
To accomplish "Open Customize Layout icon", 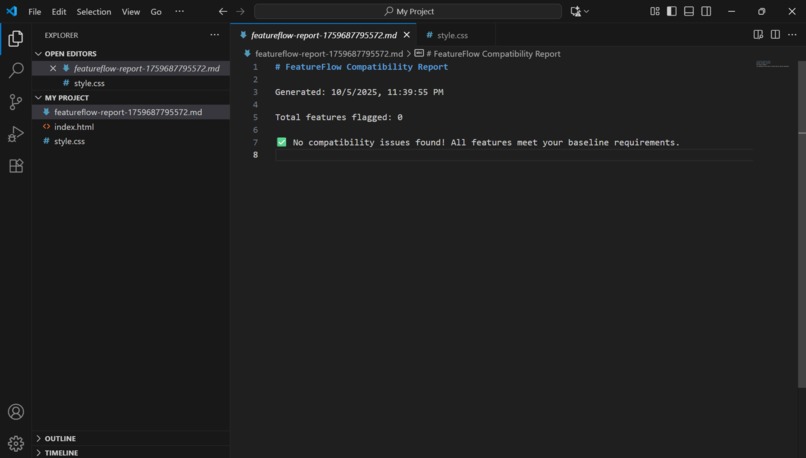I will (654, 11).
